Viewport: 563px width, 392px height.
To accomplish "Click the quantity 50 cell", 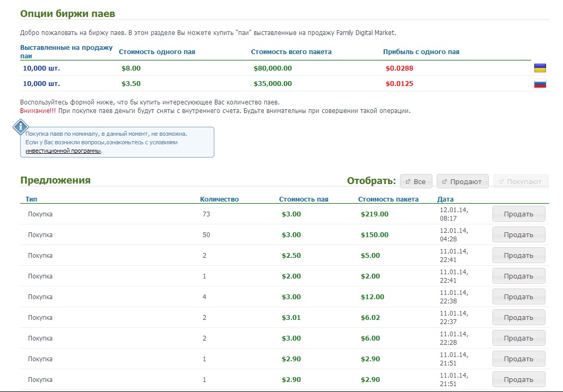I will [206, 235].
